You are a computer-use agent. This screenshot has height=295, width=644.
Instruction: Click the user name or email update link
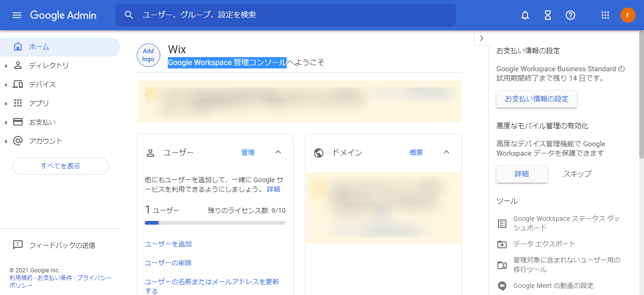(x=212, y=287)
